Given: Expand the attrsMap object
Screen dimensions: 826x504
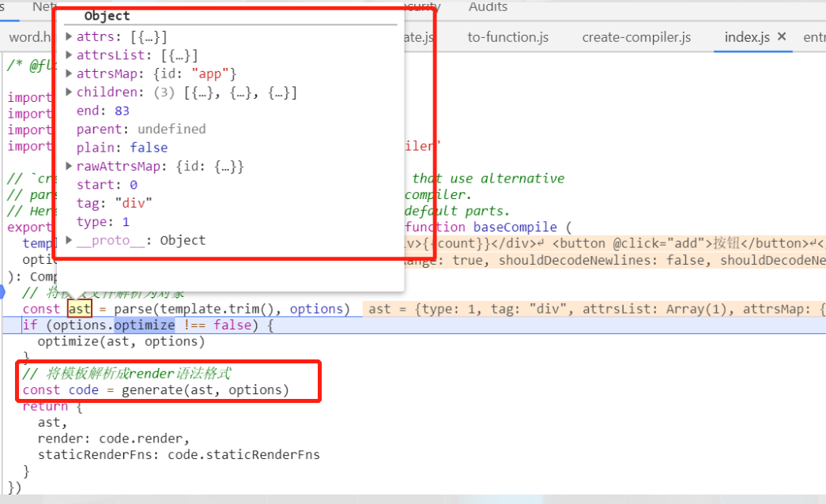Looking at the screenshot, I should [70, 73].
